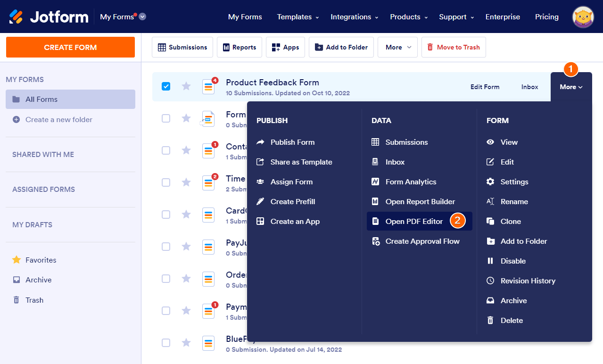This screenshot has width=603, height=364.
Task: Click the Create Approval Flow icon
Action: (x=375, y=241)
